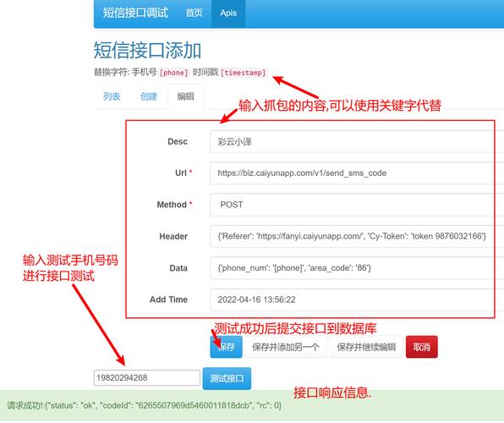
Task: Click the 请求成功 response message text
Action: click(x=144, y=405)
